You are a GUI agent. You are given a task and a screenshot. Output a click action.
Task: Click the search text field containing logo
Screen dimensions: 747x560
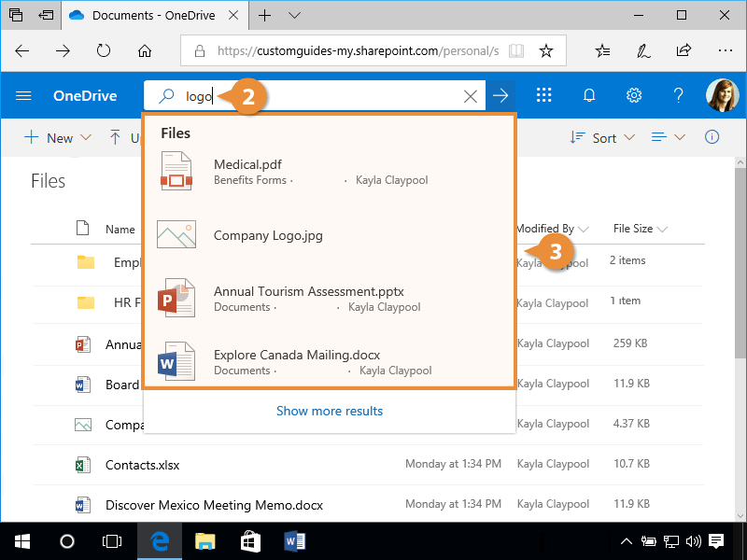pos(315,96)
